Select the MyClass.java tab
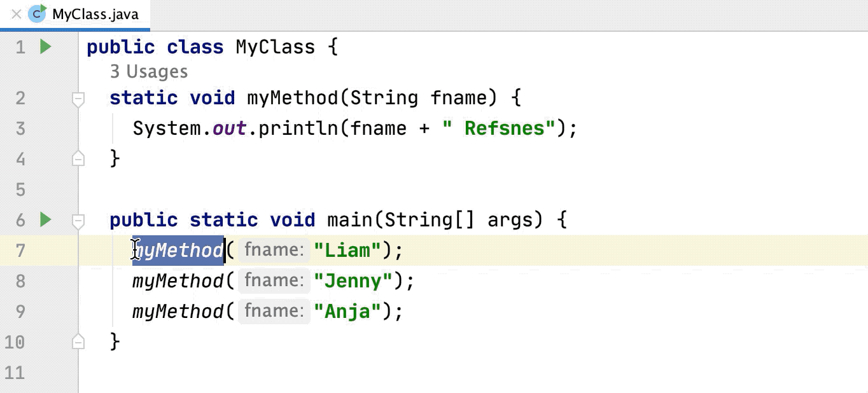 pyautogui.click(x=95, y=14)
